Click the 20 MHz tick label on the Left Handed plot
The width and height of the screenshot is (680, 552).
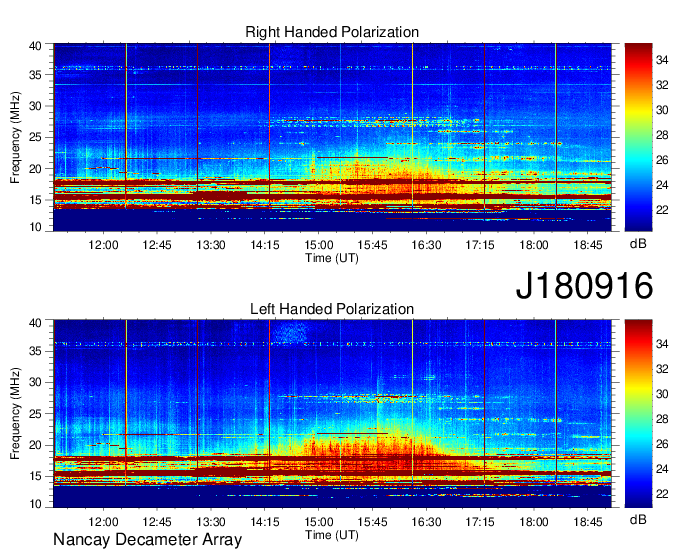click(x=35, y=445)
